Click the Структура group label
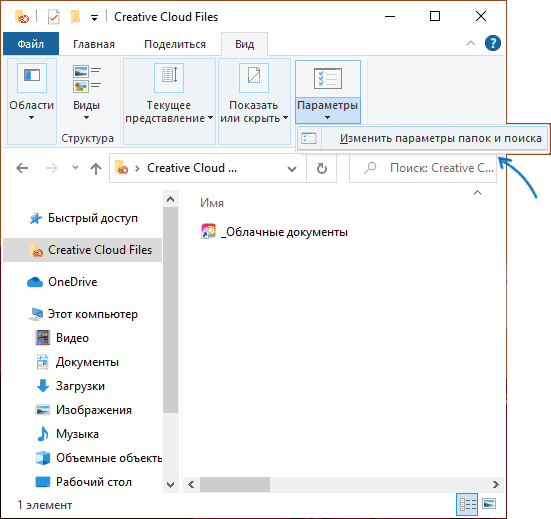The width and height of the screenshot is (551, 519). (87, 138)
